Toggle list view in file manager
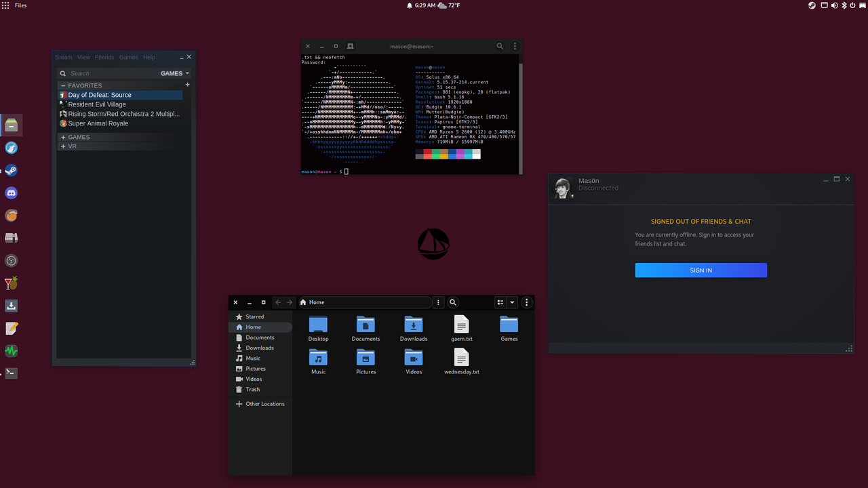 click(x=500, y=302)
